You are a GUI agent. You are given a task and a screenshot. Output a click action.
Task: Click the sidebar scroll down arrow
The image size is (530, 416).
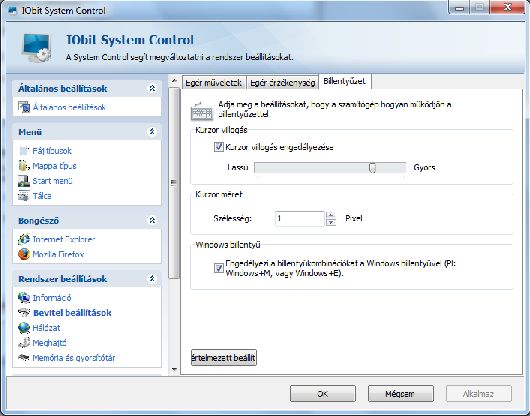tap(174, 369)
